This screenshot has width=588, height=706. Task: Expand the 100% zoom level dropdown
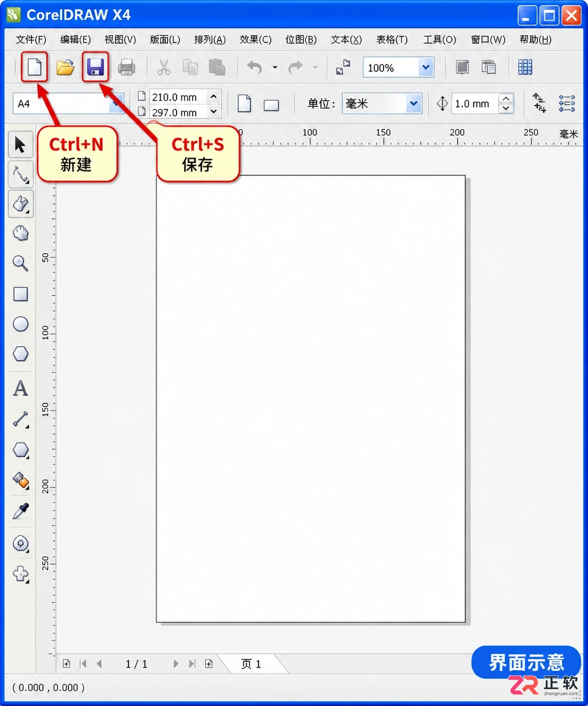(426, 67)
